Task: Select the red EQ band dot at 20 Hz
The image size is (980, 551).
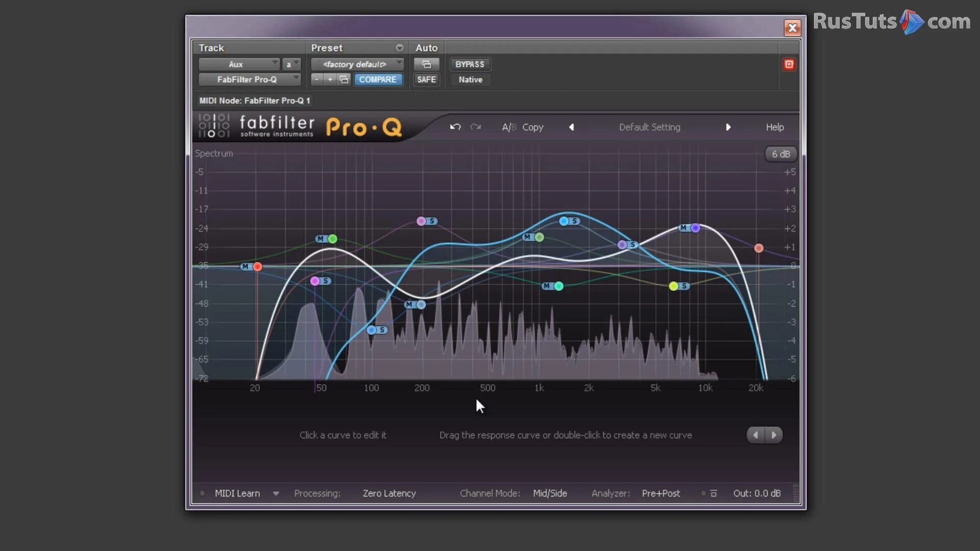Action: tap(258, 266)
